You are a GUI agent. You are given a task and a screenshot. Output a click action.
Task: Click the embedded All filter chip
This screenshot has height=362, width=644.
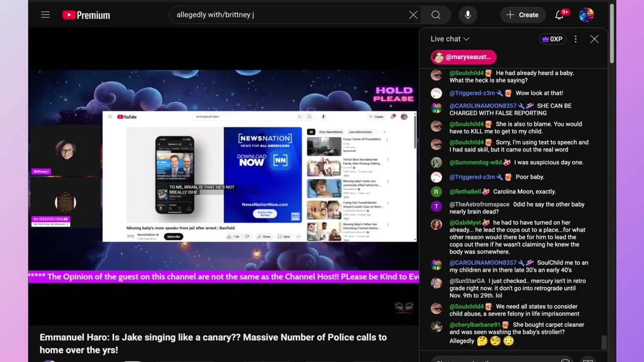[x=311, y=132]
